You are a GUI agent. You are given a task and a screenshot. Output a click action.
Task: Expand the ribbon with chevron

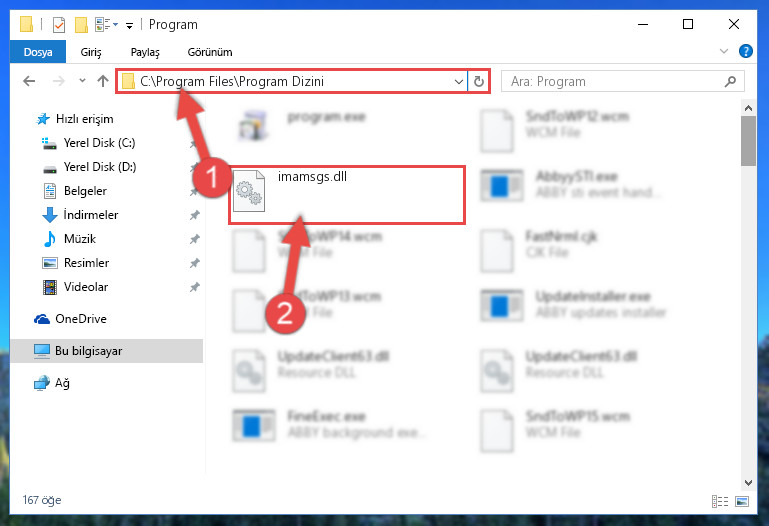pos(723,51)
